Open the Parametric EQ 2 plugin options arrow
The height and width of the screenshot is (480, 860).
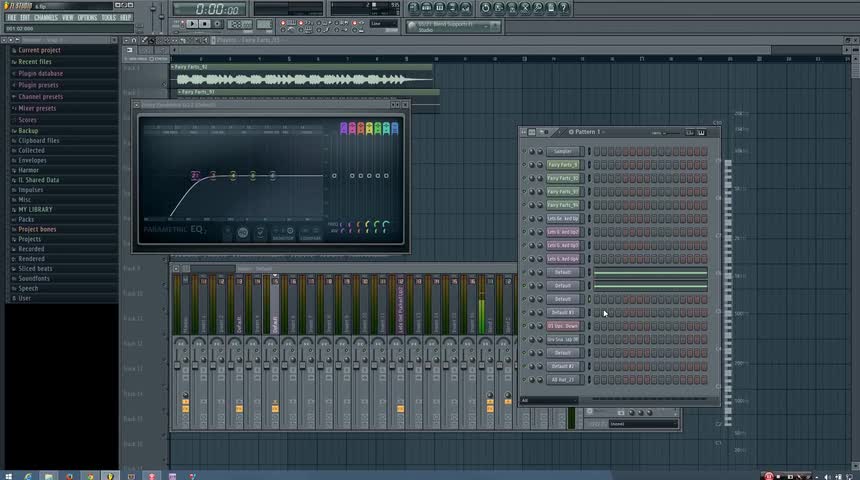pos(138,104)
